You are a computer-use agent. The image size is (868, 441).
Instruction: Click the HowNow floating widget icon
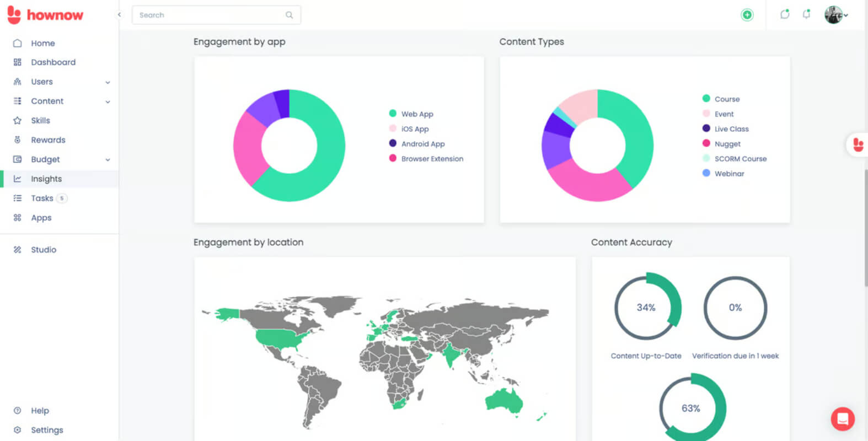point(858,144)
